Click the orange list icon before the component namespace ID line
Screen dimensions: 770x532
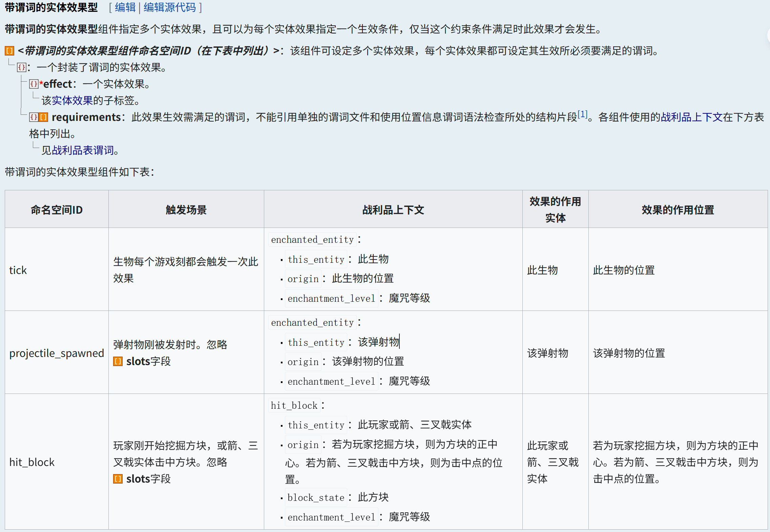pyautogui.click(x=9, y=51)
